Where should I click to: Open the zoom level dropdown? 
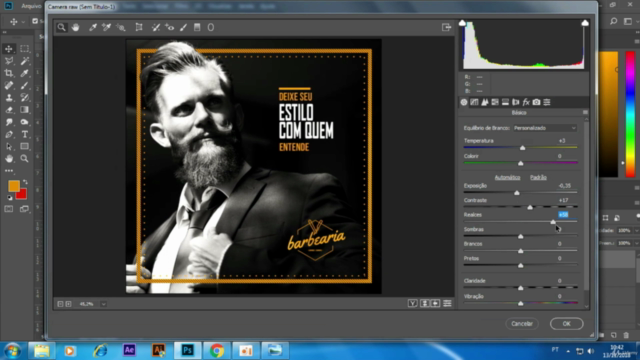pyautogui.click(x=104, y=304)
